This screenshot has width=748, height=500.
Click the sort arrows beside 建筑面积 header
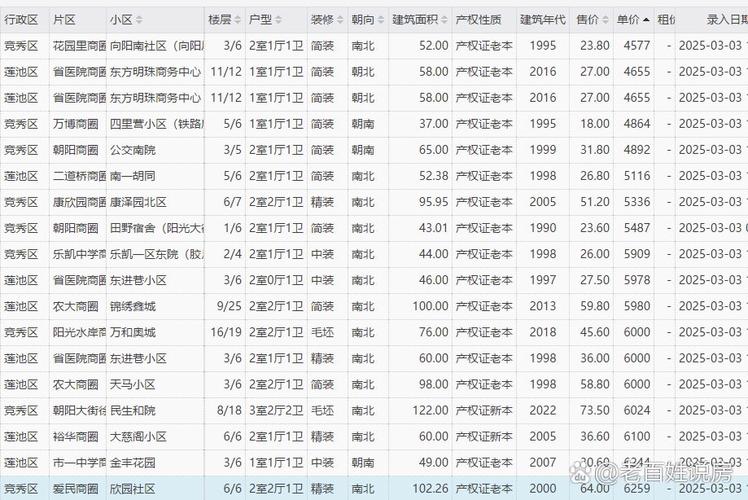coord(444,20)
